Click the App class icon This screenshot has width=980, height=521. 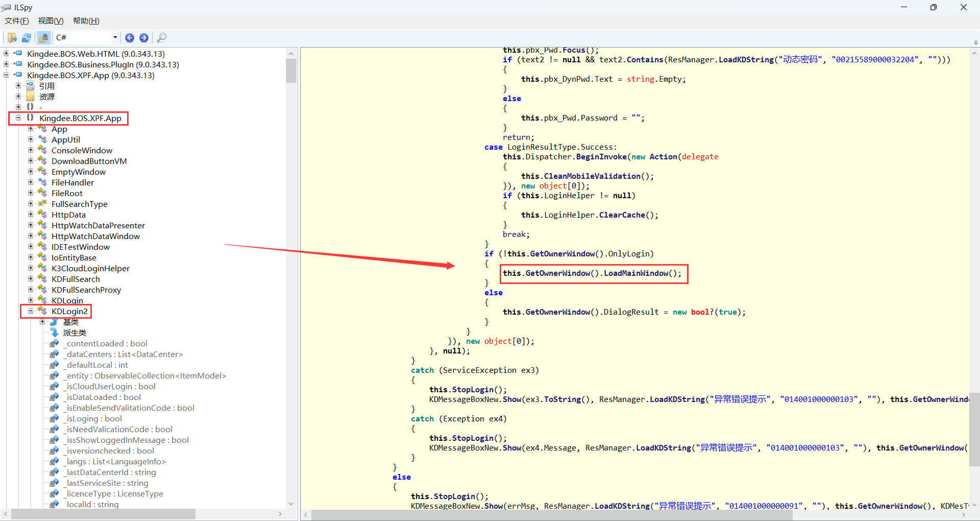click(x=43, y=129)
